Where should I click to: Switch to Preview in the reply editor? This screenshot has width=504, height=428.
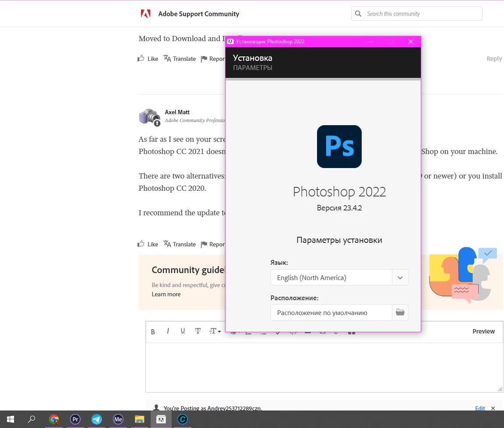click(483, 331)
